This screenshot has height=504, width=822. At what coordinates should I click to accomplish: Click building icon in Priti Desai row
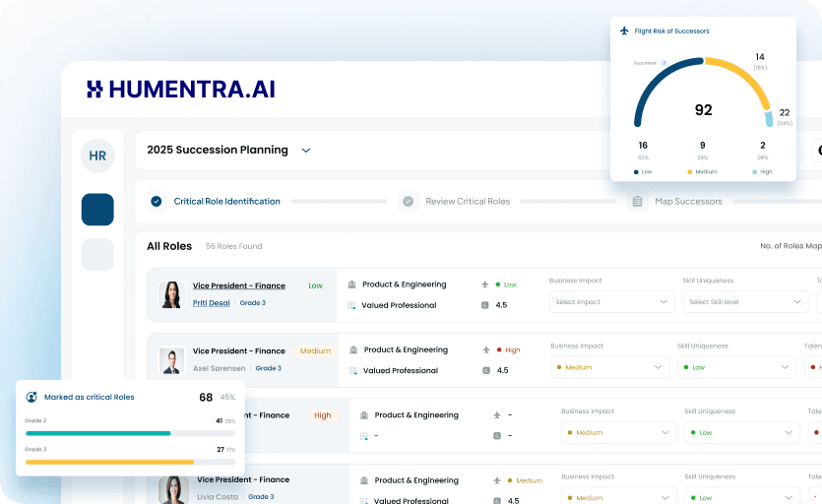coord(351,284)
